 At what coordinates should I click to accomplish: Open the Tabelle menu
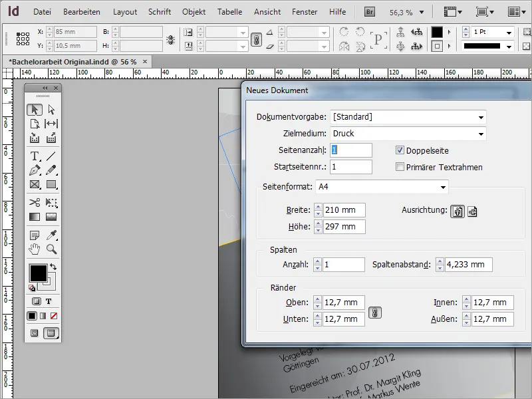229,12
